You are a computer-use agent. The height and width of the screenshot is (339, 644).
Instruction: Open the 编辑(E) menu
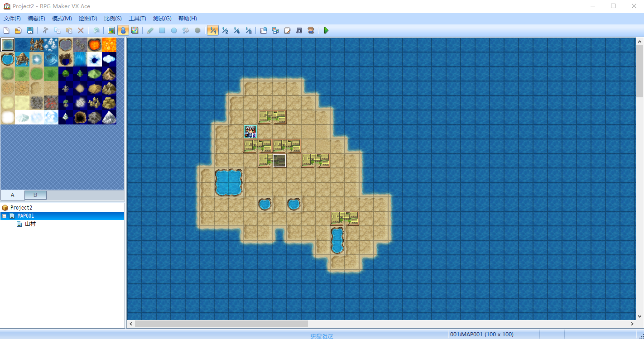click(36, 19)
